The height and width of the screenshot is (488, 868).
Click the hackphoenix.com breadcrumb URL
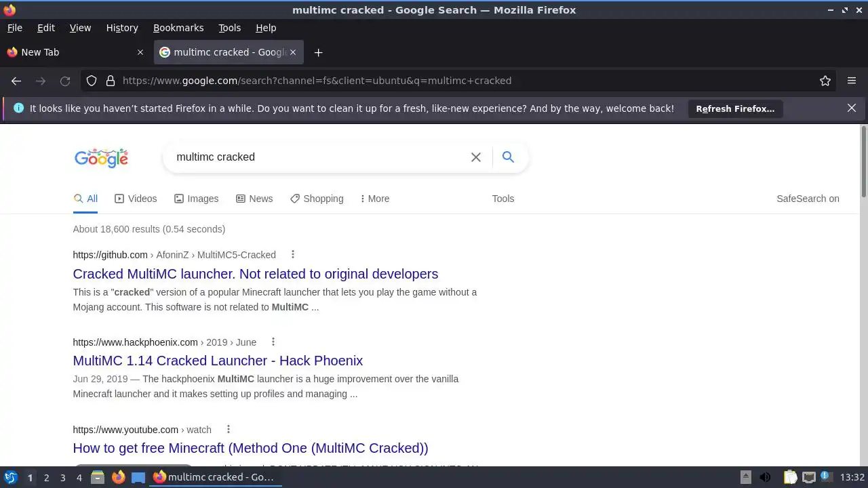tap(165, 342)
